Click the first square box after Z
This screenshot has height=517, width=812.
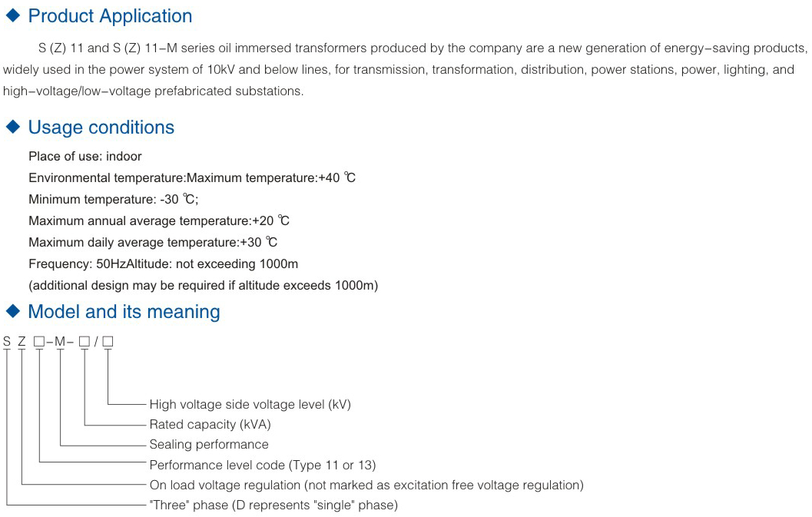pos(39,342)
